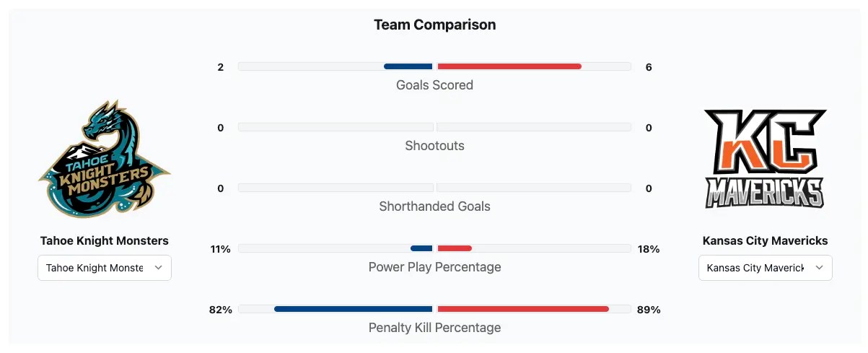Viewport: 868px width, 353px height.
Task: Select the Shootouts stat label
Action: 434,146
